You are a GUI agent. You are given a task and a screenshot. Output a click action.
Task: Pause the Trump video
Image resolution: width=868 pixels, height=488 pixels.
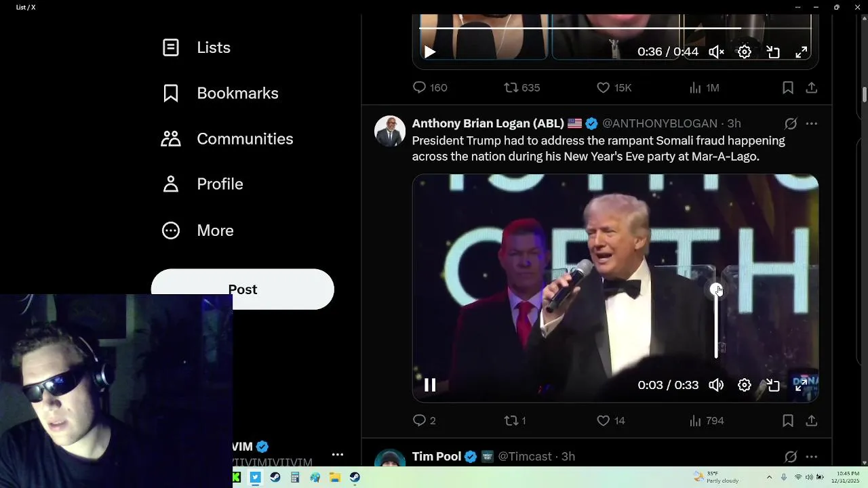point(430,385)
